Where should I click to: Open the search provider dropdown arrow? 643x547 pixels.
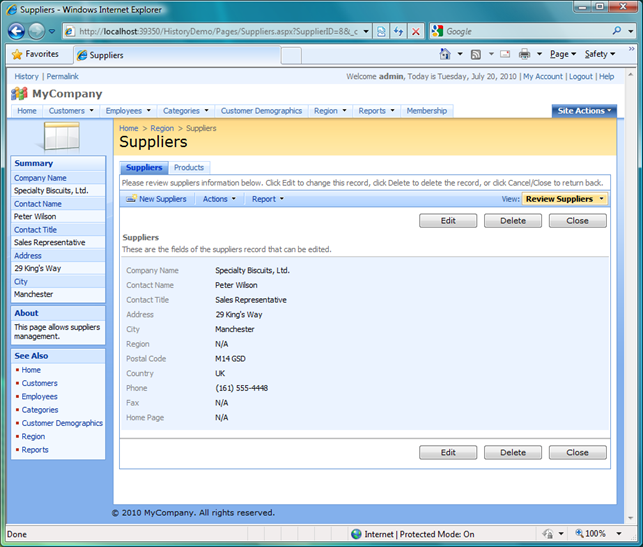[x=631, y=31]
